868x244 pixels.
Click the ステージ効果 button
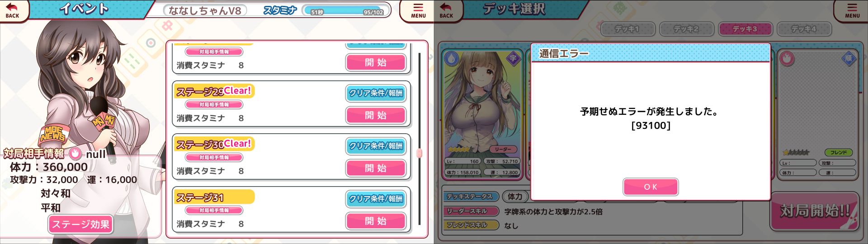pyautogui.click(x=80, y=225)
